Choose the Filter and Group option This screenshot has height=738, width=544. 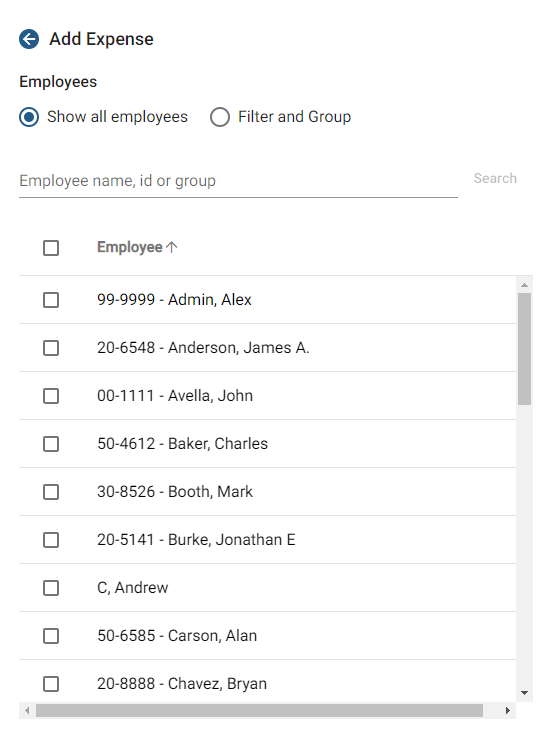pyautogui.click(x=220, y=117)
